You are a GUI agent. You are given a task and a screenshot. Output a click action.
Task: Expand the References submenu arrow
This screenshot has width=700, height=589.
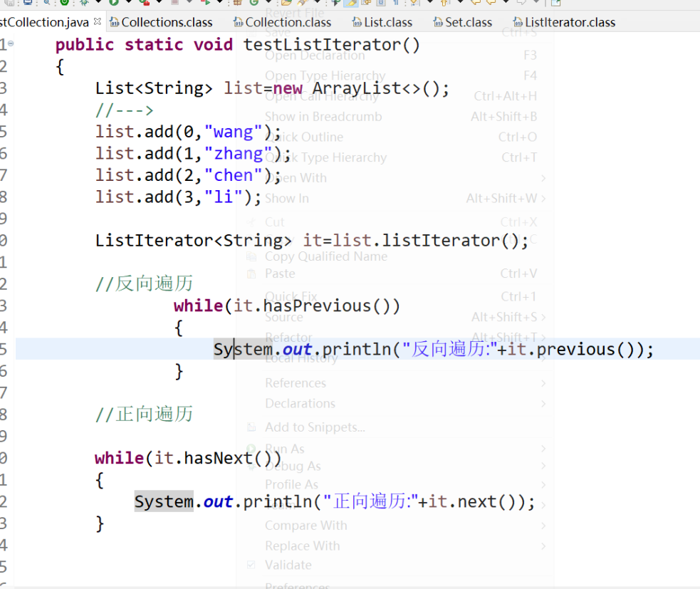[x=543, y=383]
